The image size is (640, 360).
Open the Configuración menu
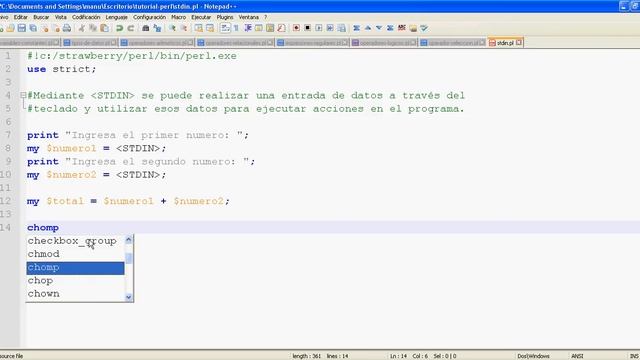(149, 17)
